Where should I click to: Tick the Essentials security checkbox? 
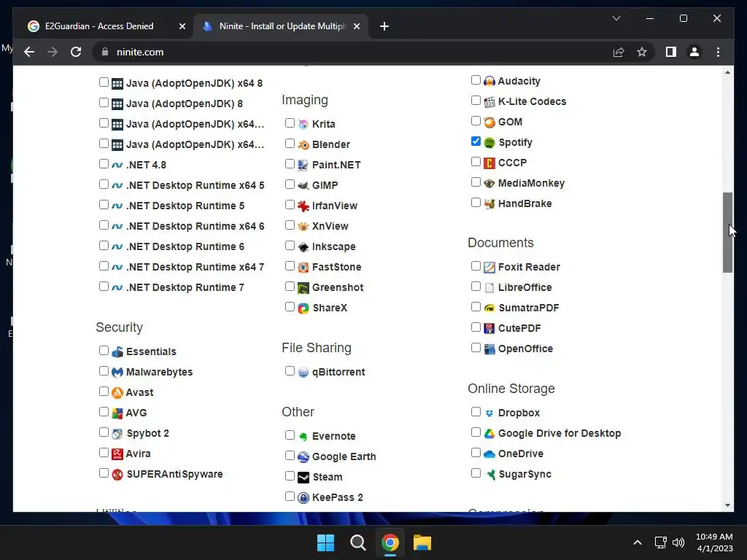pos(104,351)
